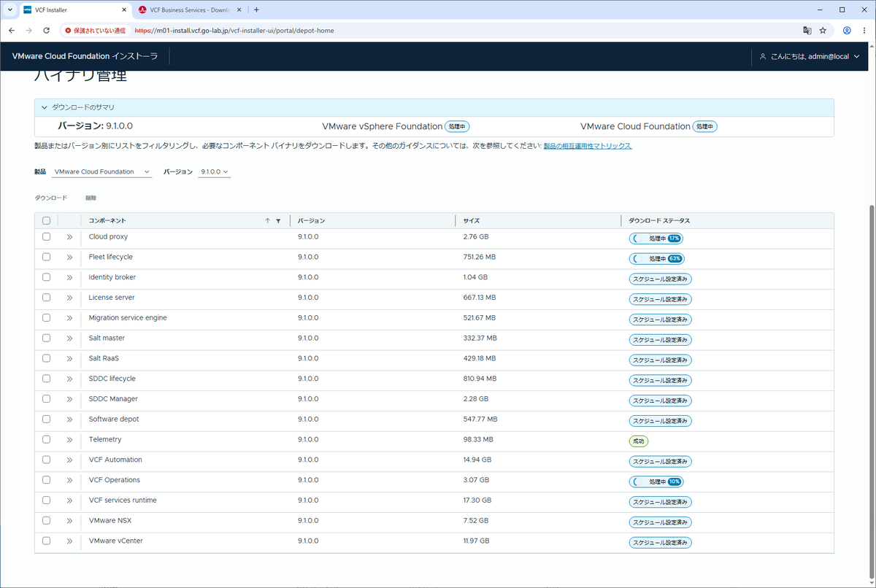Screen dimensions: 876x588
Task: Sort by the Size column header
Action: tap(472, 220)
